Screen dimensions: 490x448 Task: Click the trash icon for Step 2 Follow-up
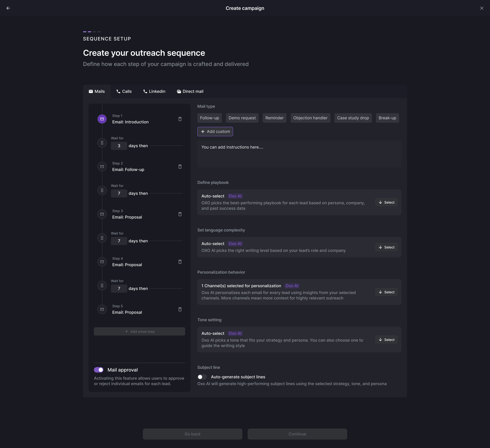pyautogui.click(x=180, y=167)
